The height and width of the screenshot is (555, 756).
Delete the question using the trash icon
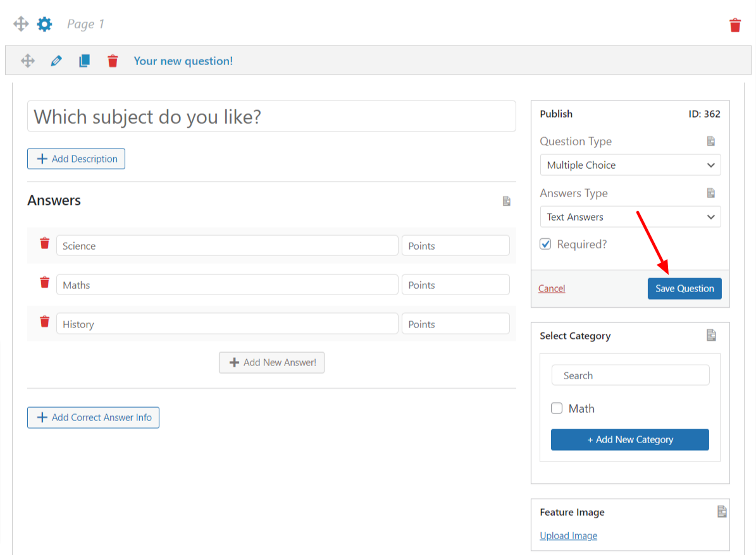click(x=113, y=61)
